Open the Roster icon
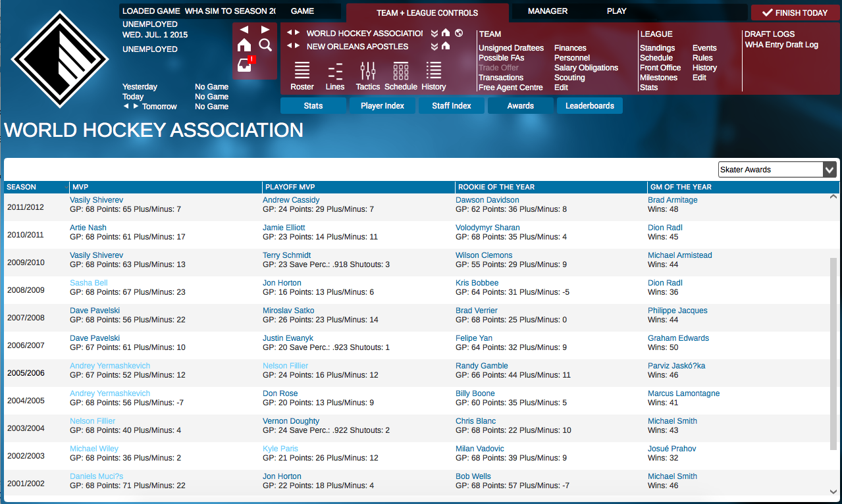 pyautogui.click(x=302, y=76)
